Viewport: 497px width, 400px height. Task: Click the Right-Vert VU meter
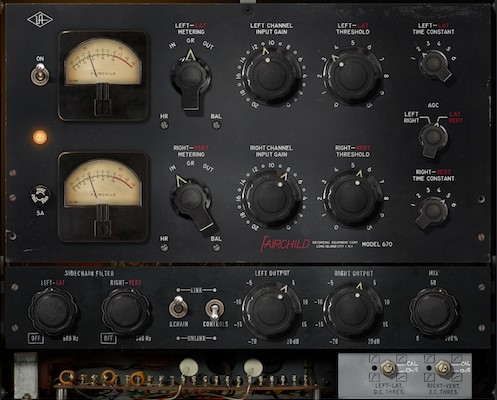pyautogui.click(x=103, y=197)
